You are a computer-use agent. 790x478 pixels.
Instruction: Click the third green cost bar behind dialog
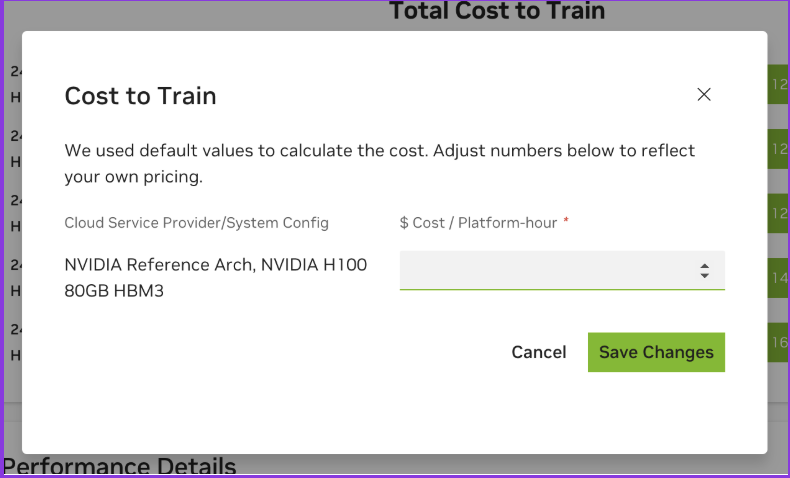point(778,213)
